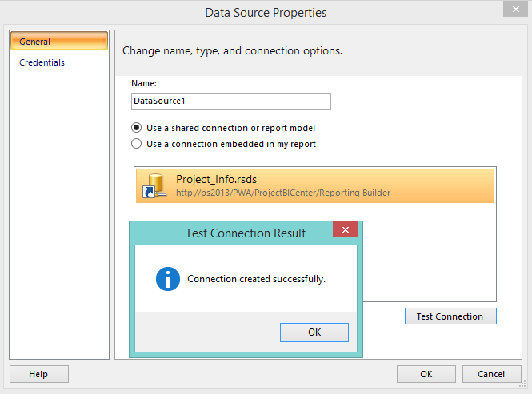Click the Test Connection button
532x394 pixels.
pyautogui.click(x=450, y=316)
